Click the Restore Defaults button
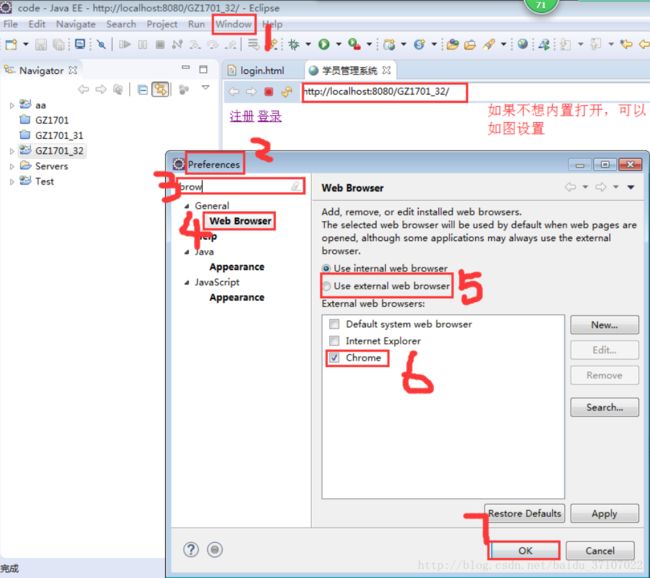The width and height of the screenshot is (650, 578). coord(524,513)
